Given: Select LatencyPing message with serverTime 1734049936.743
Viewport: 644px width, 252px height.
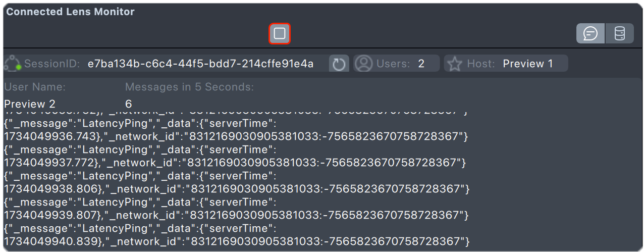Looking at the screenshot, I should point(236,130).
